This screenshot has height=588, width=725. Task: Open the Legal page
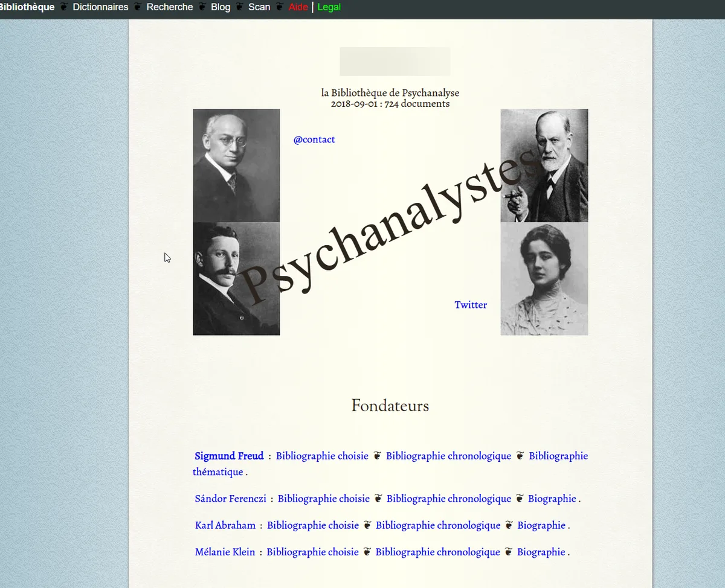point(329,7)
